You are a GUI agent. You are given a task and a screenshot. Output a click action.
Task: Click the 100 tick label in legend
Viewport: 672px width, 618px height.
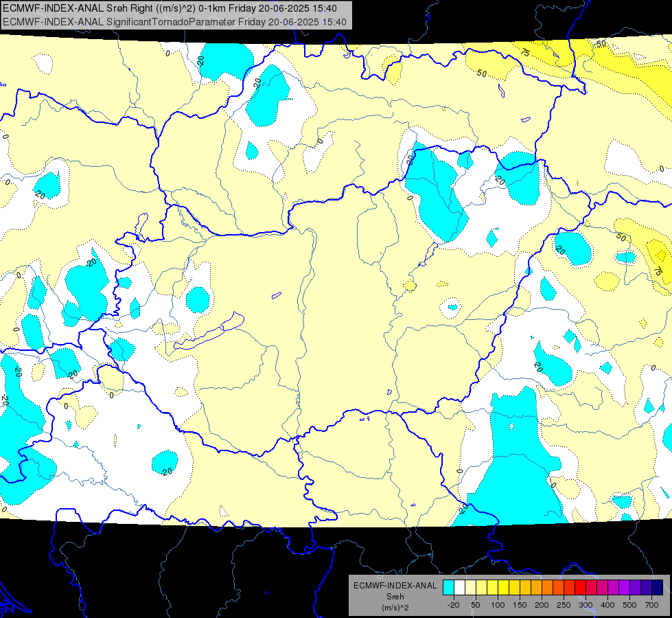click(x=498, y=605)
